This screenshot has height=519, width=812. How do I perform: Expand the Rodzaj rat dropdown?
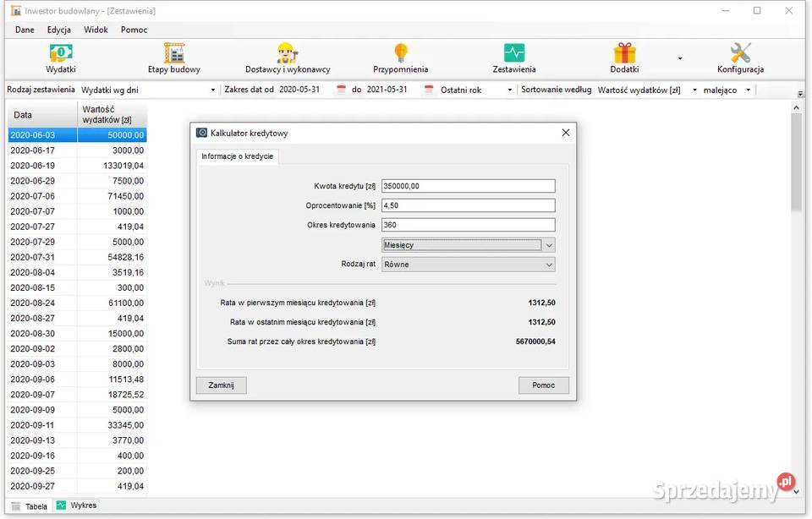click(549, 265)
